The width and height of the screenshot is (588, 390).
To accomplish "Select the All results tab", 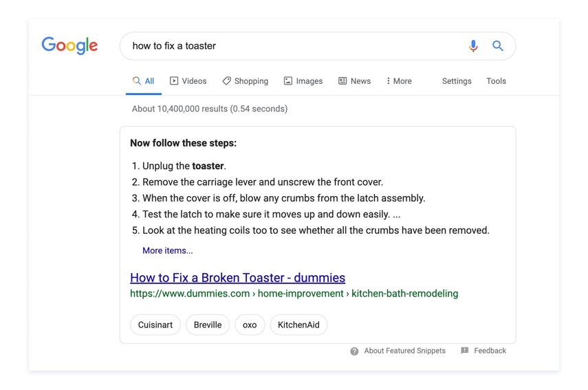I will 143,81.
